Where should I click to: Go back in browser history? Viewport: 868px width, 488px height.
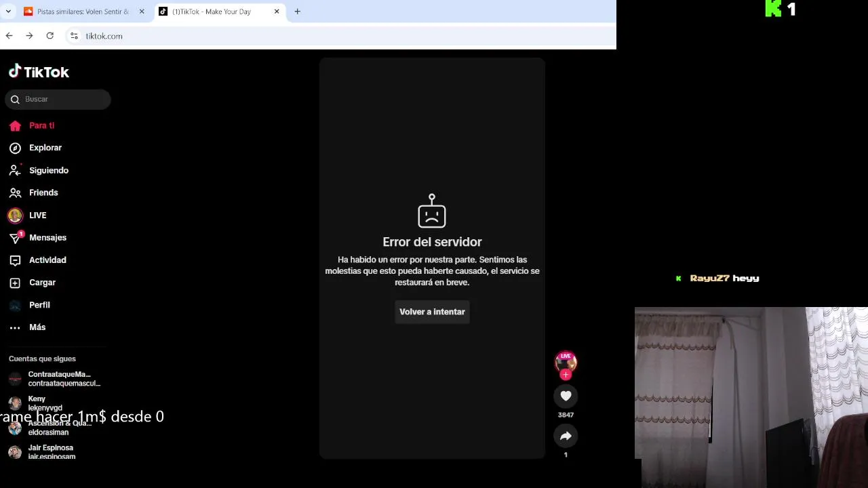pyautogui.click(x=9, y=36)
